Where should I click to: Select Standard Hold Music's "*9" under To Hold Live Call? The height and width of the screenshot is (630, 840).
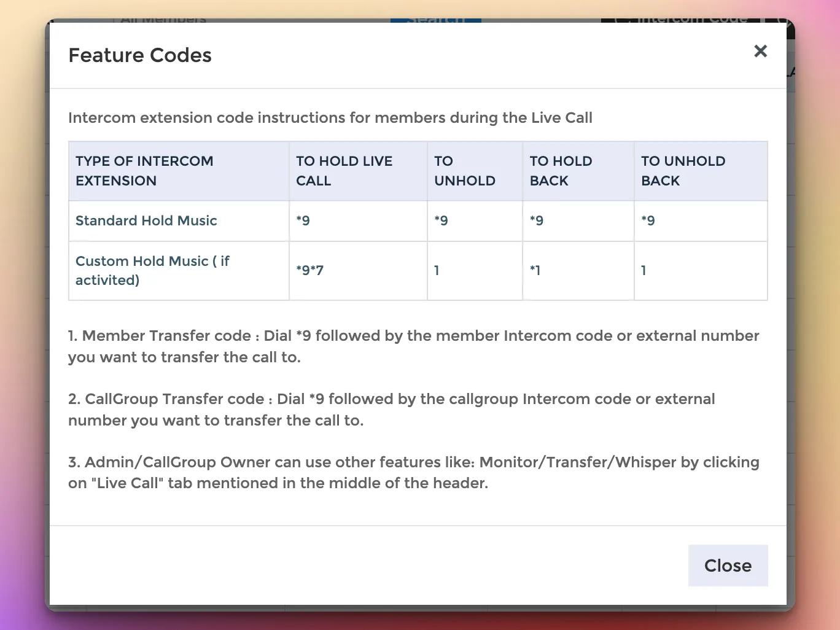tap(303, 221)
